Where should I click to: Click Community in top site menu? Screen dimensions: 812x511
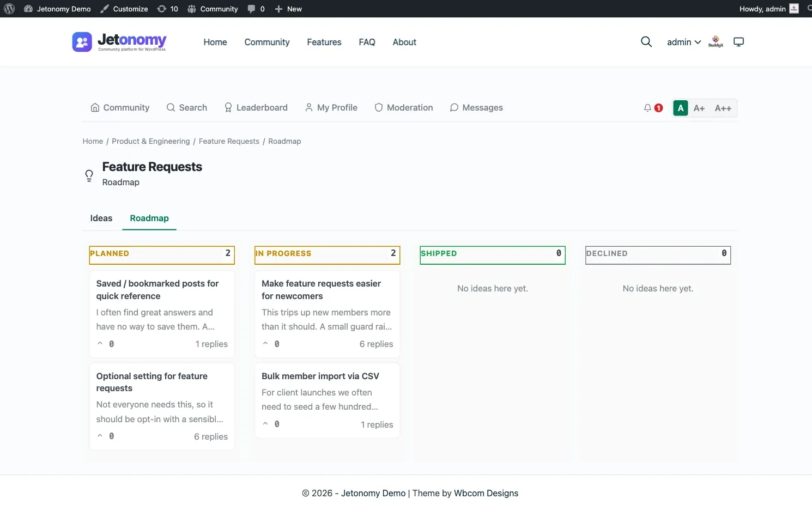[x=267, y=42]
